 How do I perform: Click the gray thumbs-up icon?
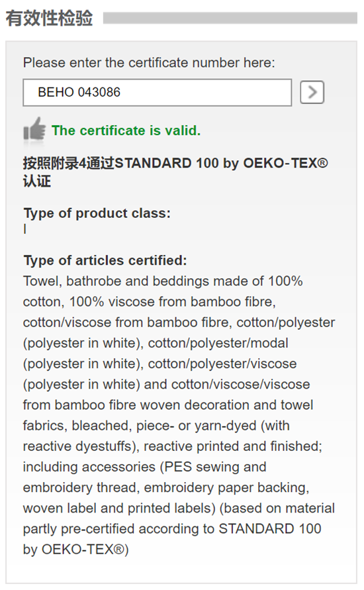click(x=34, y=130)
